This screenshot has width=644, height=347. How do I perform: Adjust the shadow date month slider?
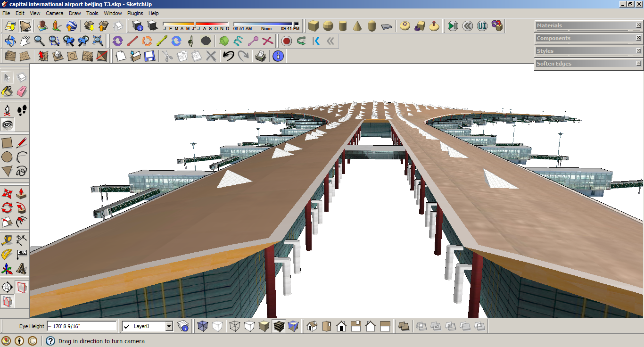196,24
